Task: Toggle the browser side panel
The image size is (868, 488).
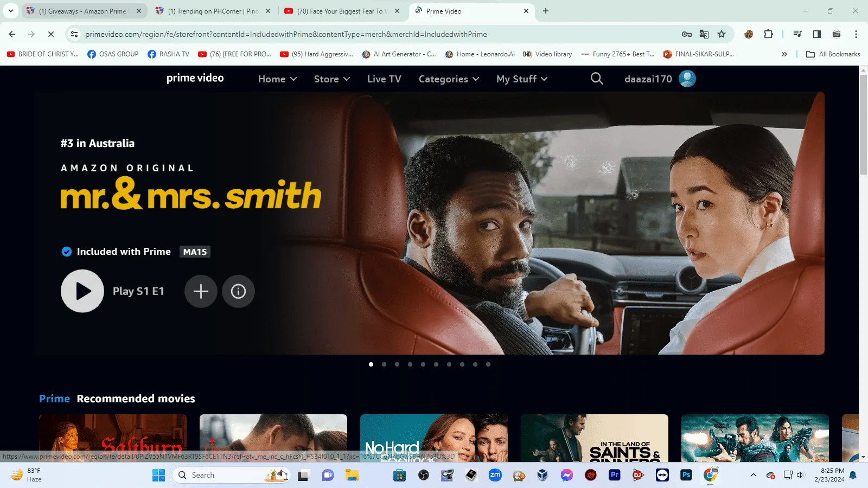Action: click(x=817, y=34)
